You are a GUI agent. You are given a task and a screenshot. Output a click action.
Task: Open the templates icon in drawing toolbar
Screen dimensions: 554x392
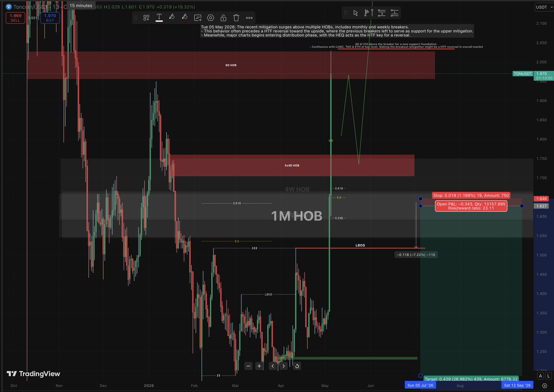click(146, 18)
